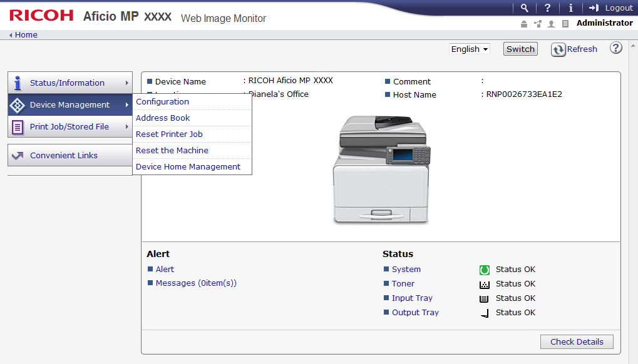Viewport: 638px width, 364px height.
Task: Choose Address Book in the submenu
Action: pyautogui.click(x=163, y=118)
